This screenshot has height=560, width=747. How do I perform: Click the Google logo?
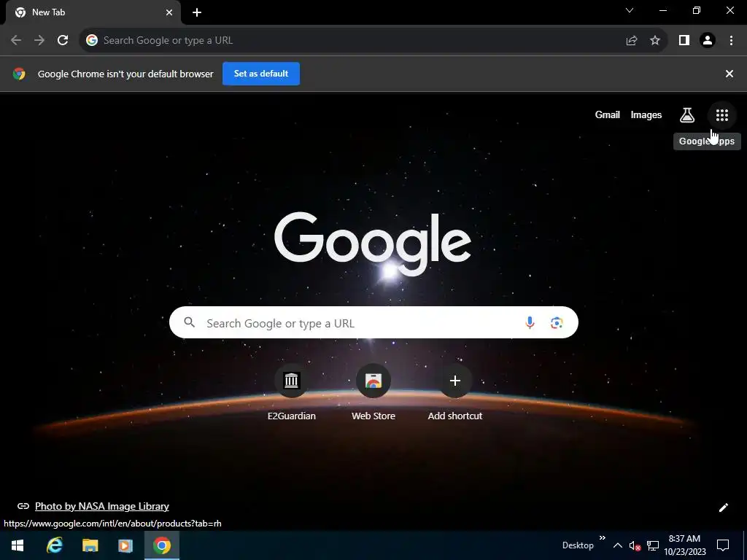[373, 243]
